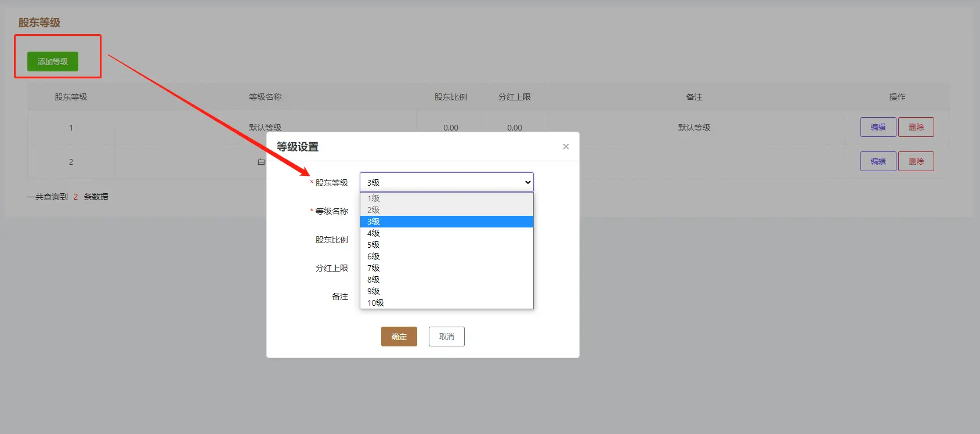Confirm with the 确定 button
The width and height of the screenshot is (980, 434).
point(399,337)
